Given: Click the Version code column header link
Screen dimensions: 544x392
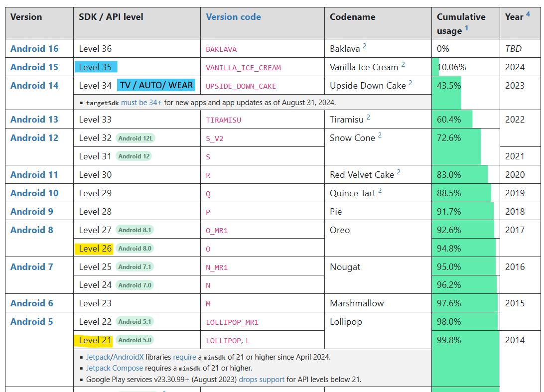Looking at the screenshot, I should tap(233, 16).
